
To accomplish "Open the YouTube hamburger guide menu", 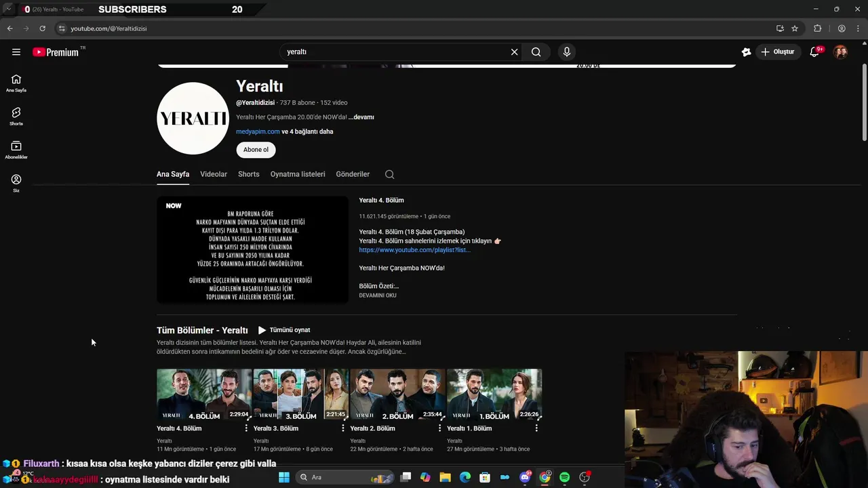I will pyautogui.click(x=16, y=52).
